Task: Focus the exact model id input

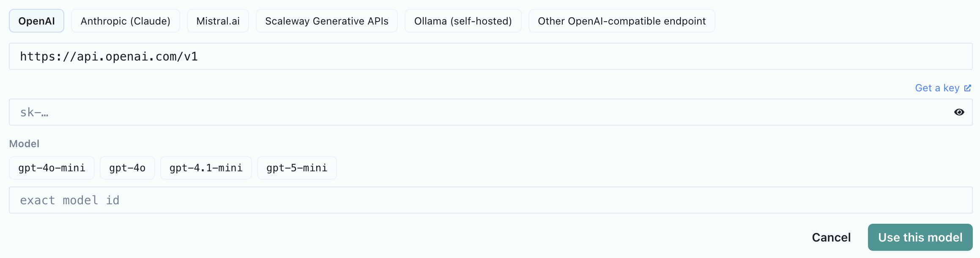Action: [491, 200]
